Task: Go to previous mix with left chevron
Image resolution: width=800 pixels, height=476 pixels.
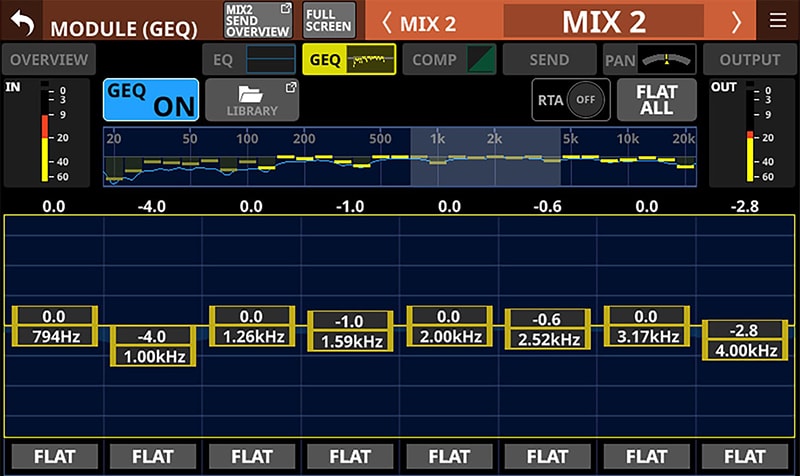Action: click(386, 21)
